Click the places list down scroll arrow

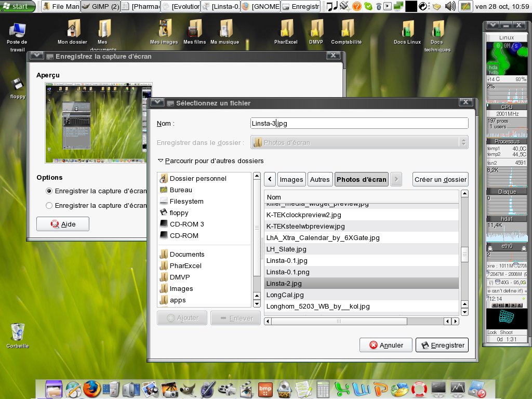(257, 303)
